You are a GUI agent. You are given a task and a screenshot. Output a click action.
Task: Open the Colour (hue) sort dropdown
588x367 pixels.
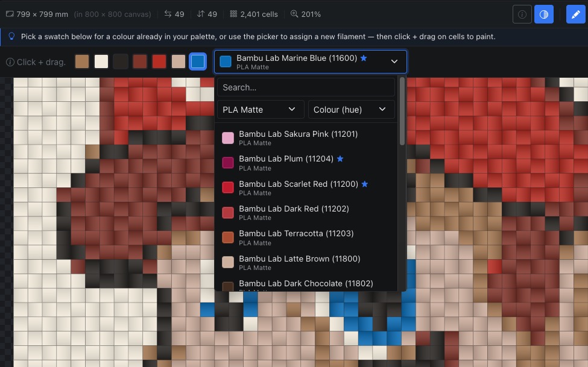[x=352, y=110]
